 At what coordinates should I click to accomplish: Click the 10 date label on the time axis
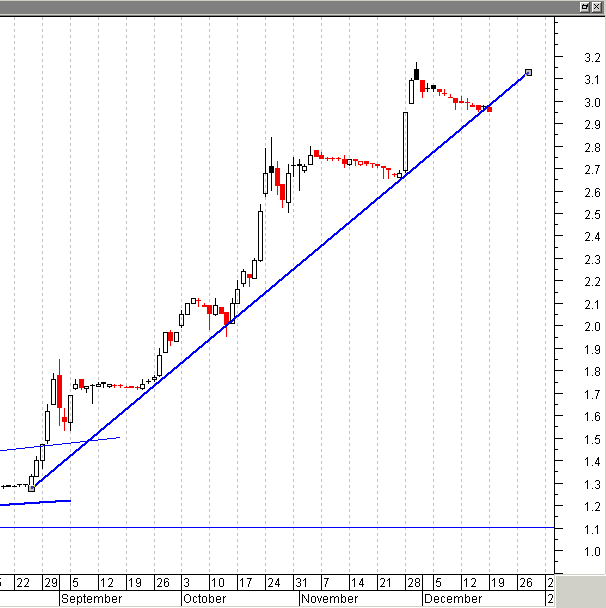coord(218,582)
